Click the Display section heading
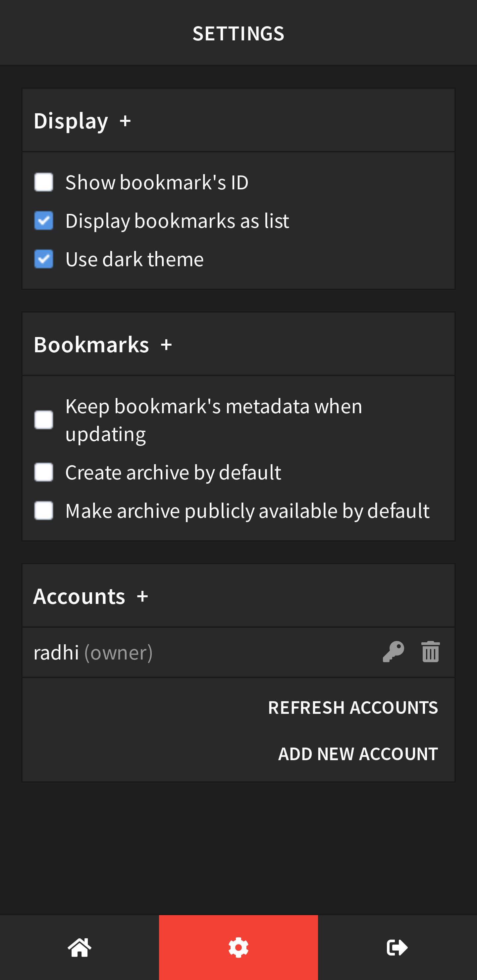477x980 pixels. coord(71,121)
